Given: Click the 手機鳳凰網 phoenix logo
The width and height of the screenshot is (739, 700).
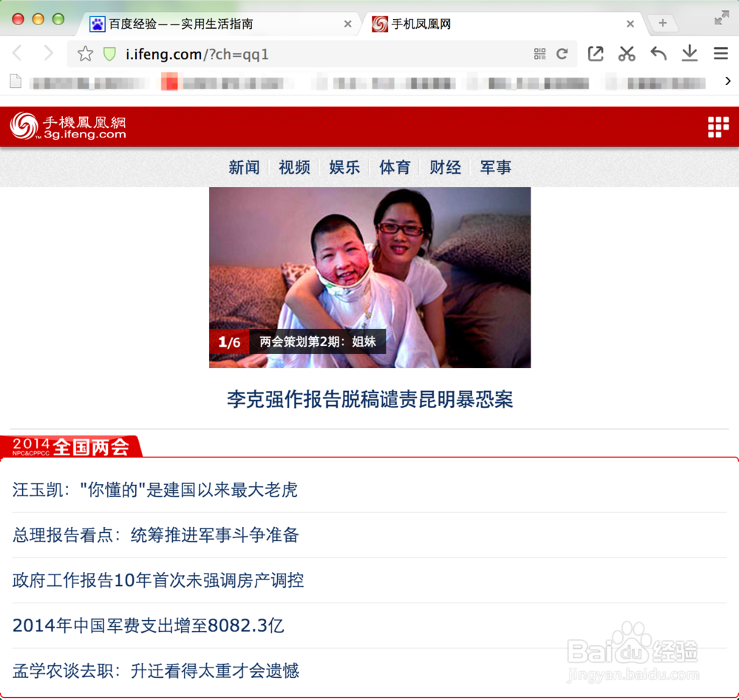Looking at the screenshot, I should (67, 126).
